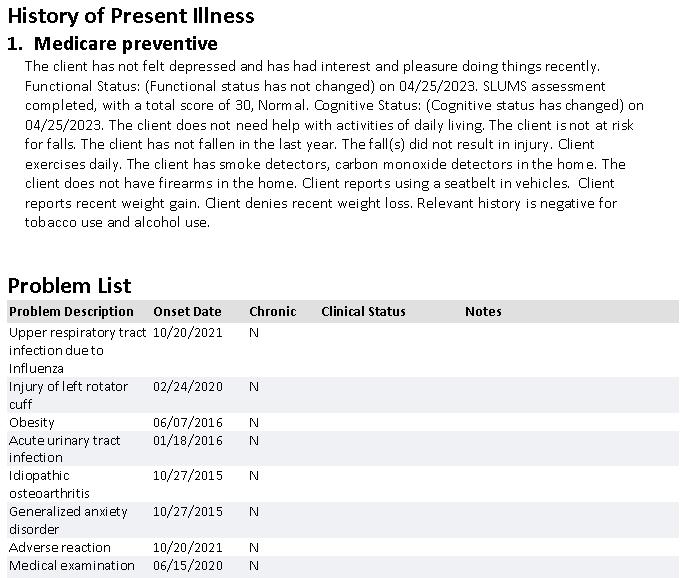Click the Problem Description column header
This screenshot has width=680, height=578.
(71, 311)
